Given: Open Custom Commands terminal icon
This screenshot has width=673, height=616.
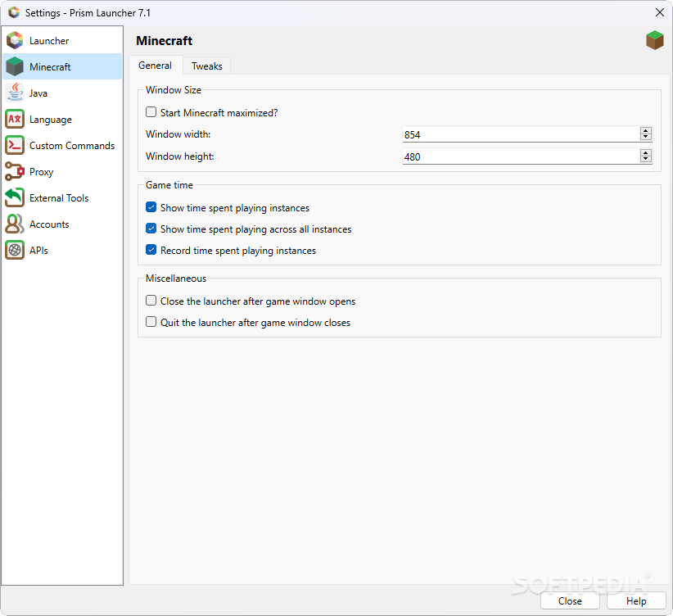Looking at the screenshot, I should tap(15, 145).
